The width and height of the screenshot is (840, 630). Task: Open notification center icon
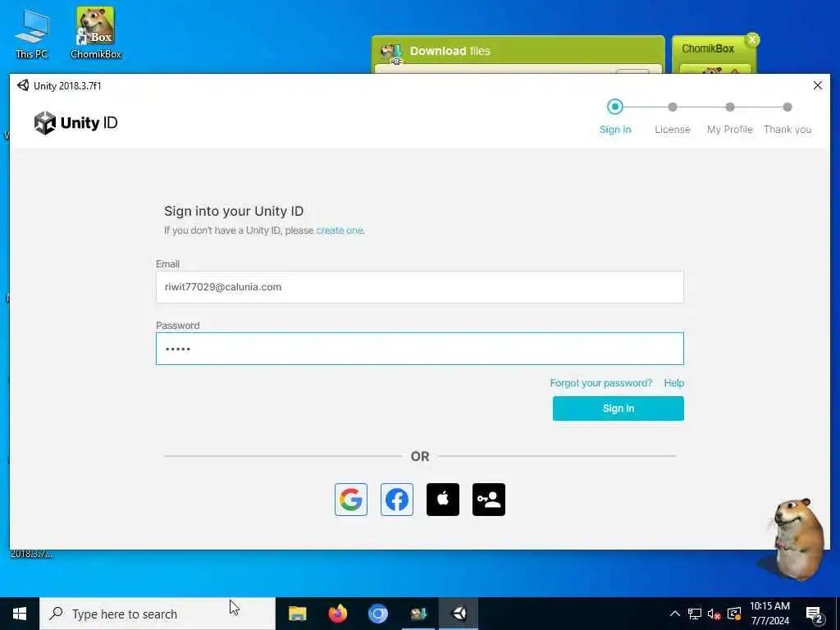pyautogui.click(x=814, y=614)
